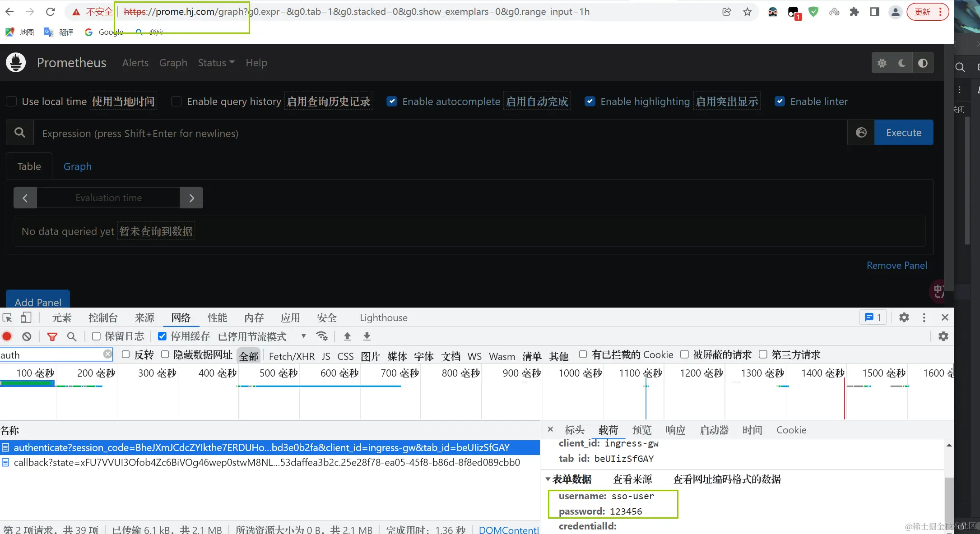This screenshot has height=534, width=980.
Task: Export HAR with download arrow icon
Action: [367, 336]
